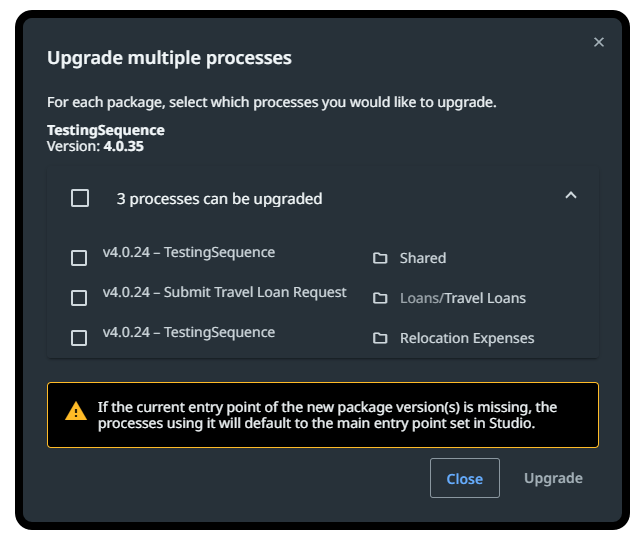Click the folder icon beside Relocation Expenses
Screen dimensions: 641x543
(380, 338)
